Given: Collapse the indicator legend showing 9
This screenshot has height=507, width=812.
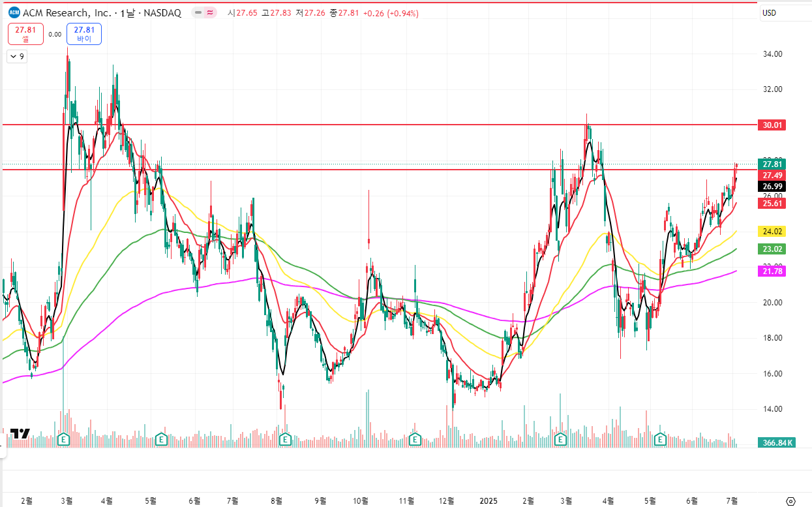Looking at the screenshot, I should (16, 57).
